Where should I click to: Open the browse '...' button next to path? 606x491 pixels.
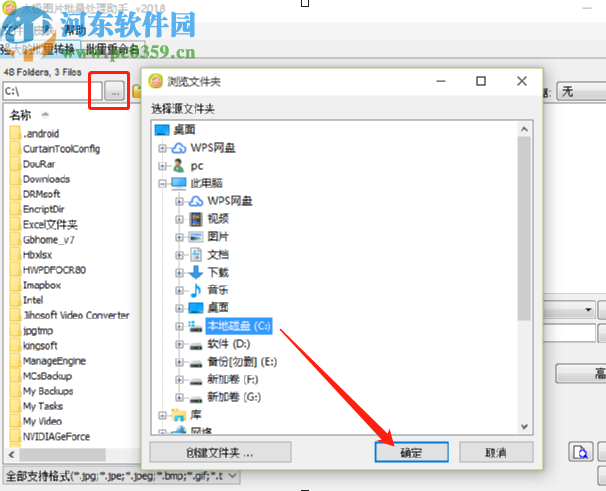pos(115,91)
